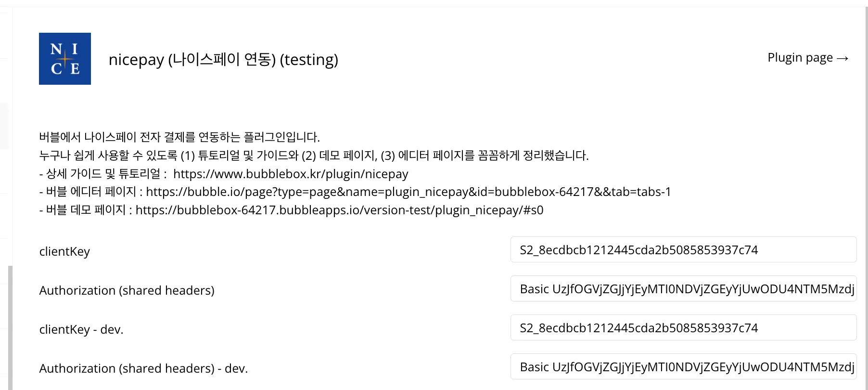Click the Authorization (shared headers) - dev. label
Image resolution: width=868 pixels, height=390 pixels.
(143, 368)
